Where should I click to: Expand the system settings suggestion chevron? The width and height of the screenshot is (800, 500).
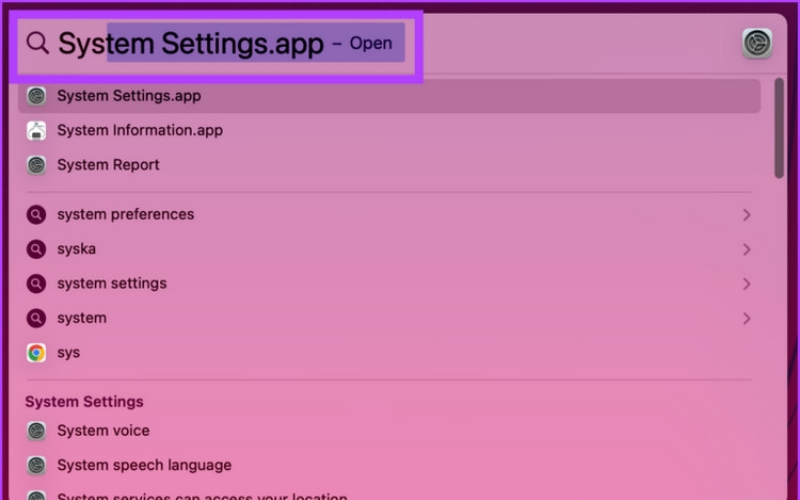coord(746,284)
